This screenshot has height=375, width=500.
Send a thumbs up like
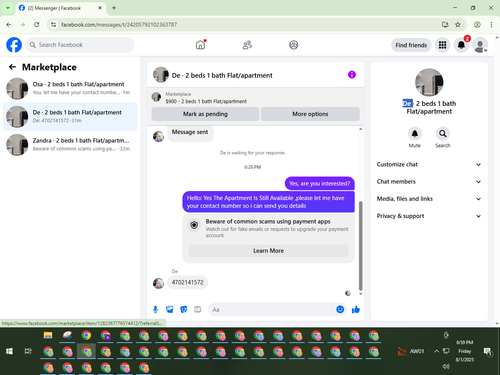(x=356, y=310)
